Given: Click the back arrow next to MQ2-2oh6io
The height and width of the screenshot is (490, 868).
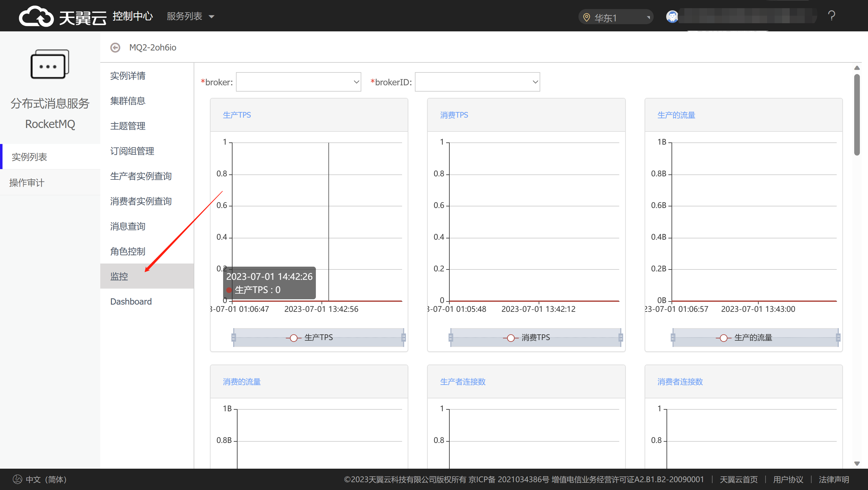Looking at the screenshot, I should [x=115, y=48].
